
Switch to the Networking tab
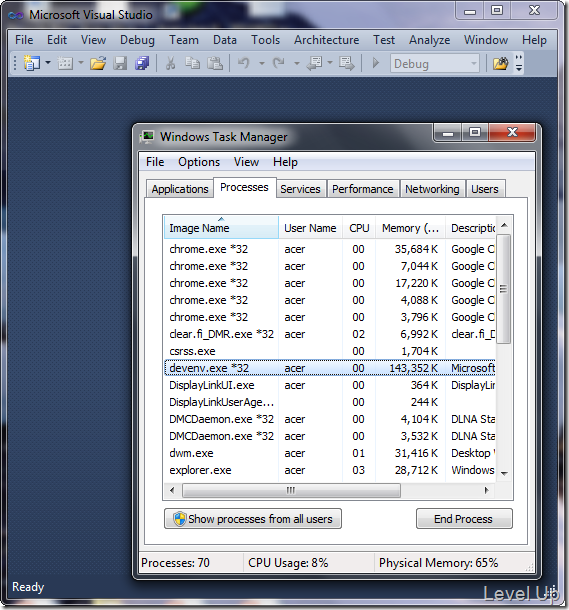tap(432, 189)
